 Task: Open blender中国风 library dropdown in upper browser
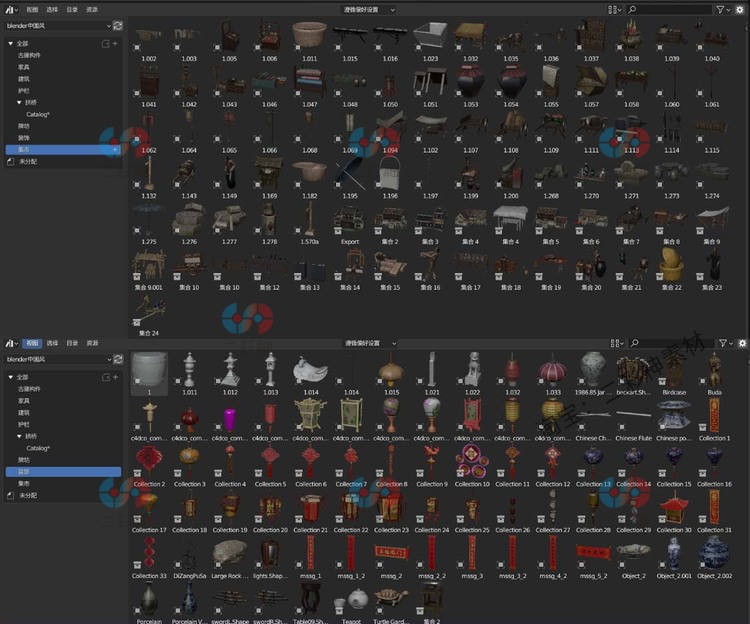(58, 26)
